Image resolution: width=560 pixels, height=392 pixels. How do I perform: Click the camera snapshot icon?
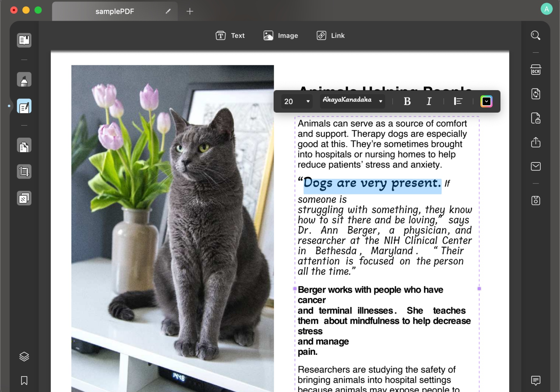pos(536,200)
